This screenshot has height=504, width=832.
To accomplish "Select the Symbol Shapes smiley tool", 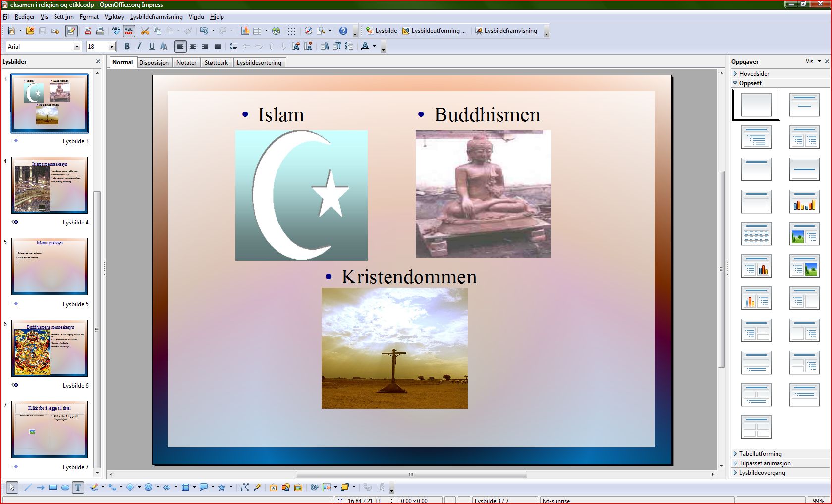I will 148,487.
